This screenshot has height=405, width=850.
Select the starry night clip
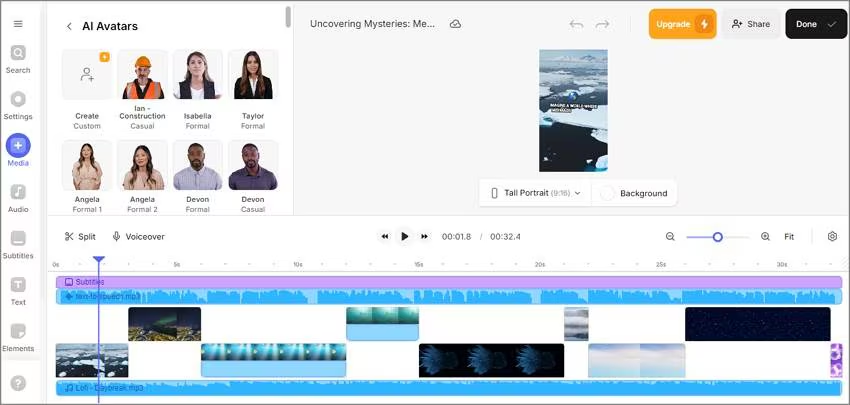pyautogui.click(x=757, y=324)
